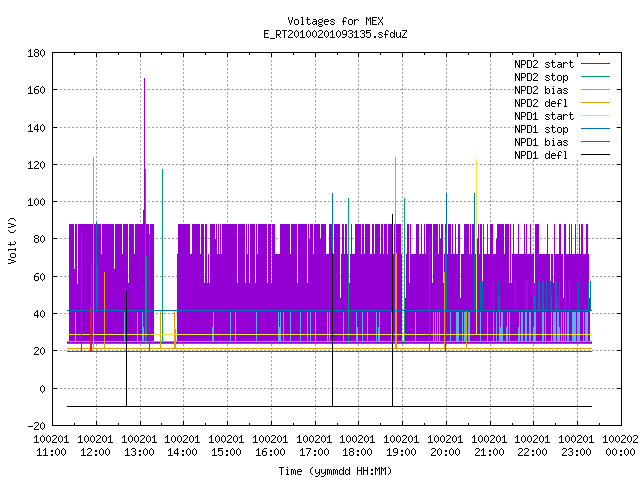640x480 pixels.
Task: Click the 100201 13:00 time tick label
Action: point(139,446)
